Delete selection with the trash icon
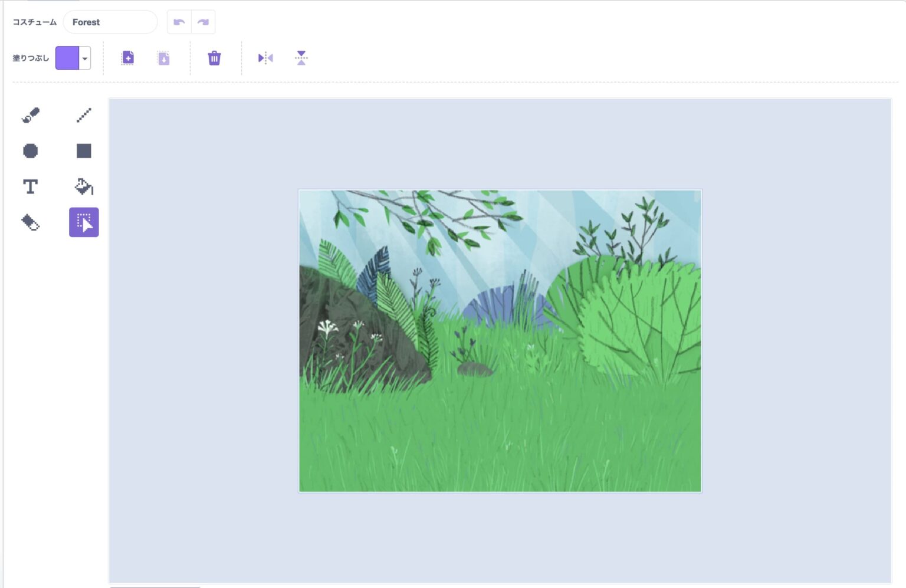This screenshot has height=588, width=906. coord(214,58)
